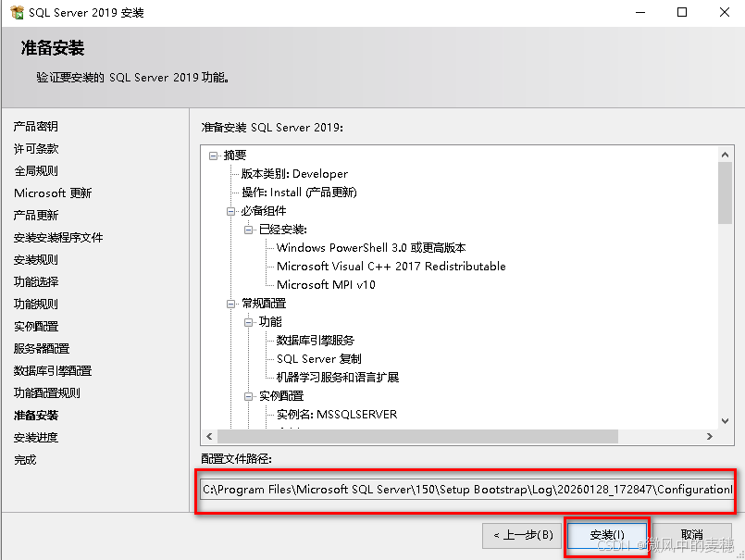This screenshot has width=745, height=560.
Task: Select the 实例名: MSSQLSERVER tree row
Action: (x=337, y=415)
